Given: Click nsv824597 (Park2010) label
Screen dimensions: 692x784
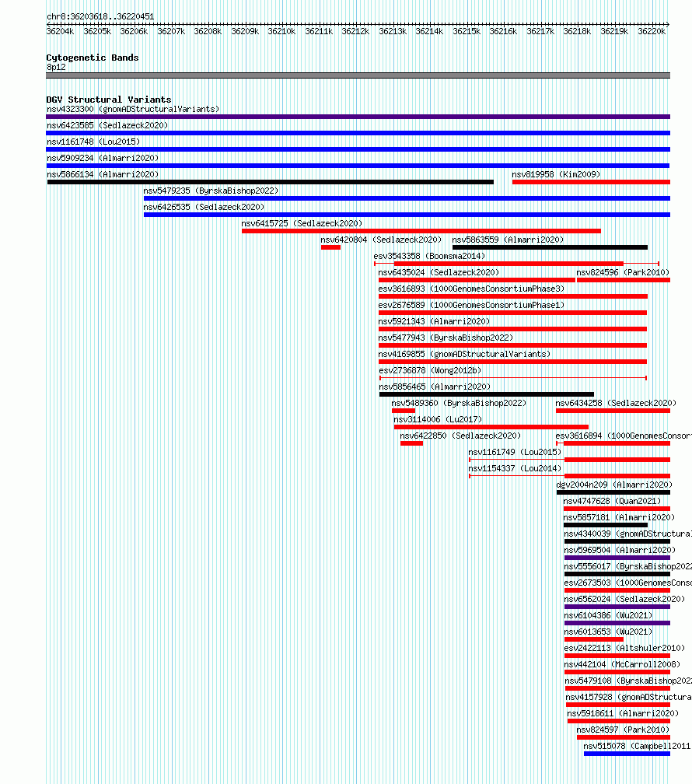Looking at the screenshot, I should (x=623, y=730).
